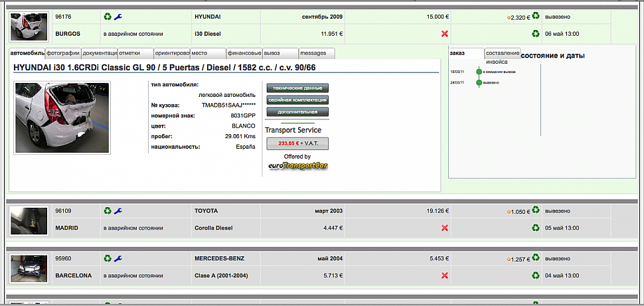Click the blue wrench icon in Hyundai row

pos(118,17)
